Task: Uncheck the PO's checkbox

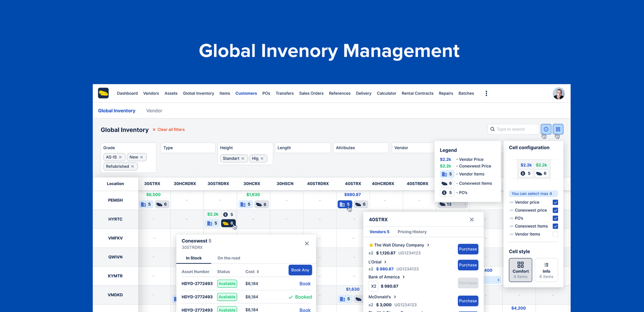Action: [x=555, y=218]
